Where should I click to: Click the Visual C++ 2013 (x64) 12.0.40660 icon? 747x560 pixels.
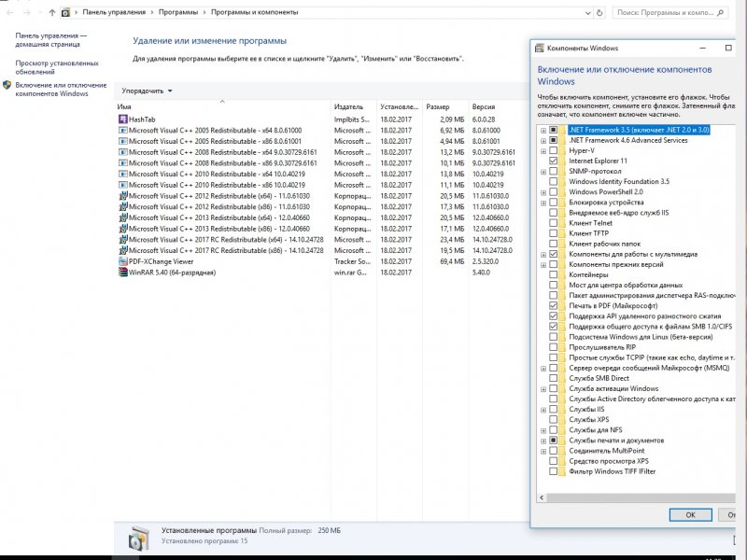[x=123, y=217]
